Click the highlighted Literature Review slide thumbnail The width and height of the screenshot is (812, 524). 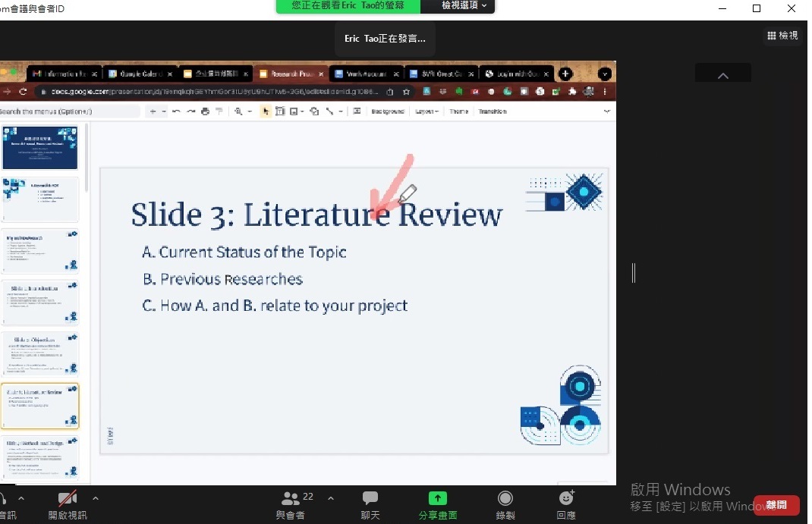40,405
